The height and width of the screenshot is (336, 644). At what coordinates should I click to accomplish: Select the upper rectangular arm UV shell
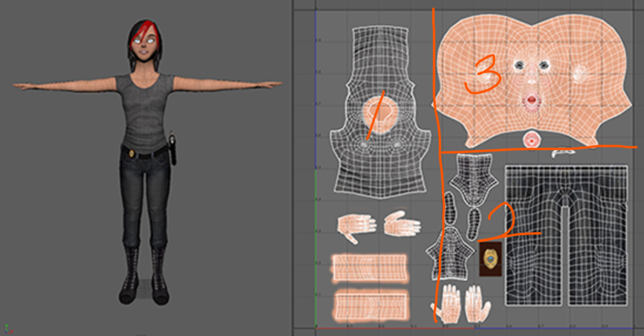(x=369, y=268)
